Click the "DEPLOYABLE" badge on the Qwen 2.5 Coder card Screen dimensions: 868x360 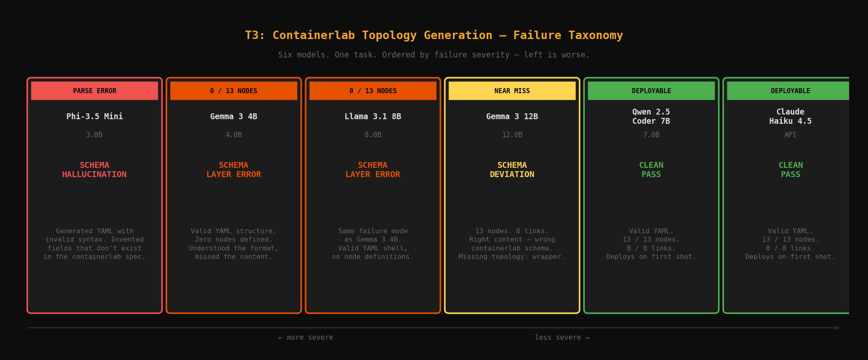pos(651,91)
